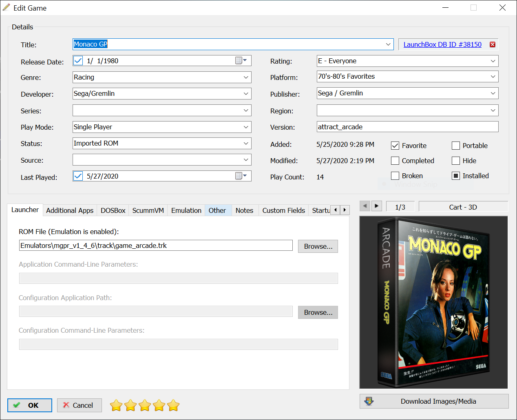Open the Status dropdown showing Imported ROM

pos(246,143)
